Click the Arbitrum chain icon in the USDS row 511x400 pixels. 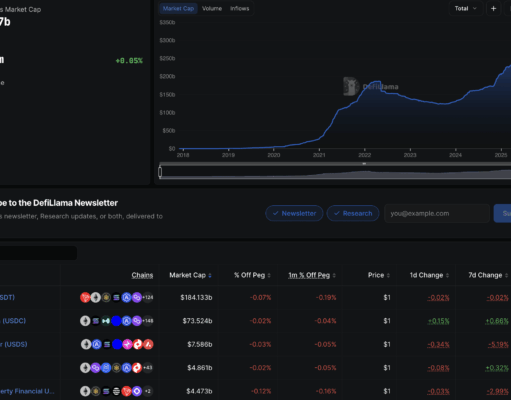pyautogui.click(x=96, y=344)
